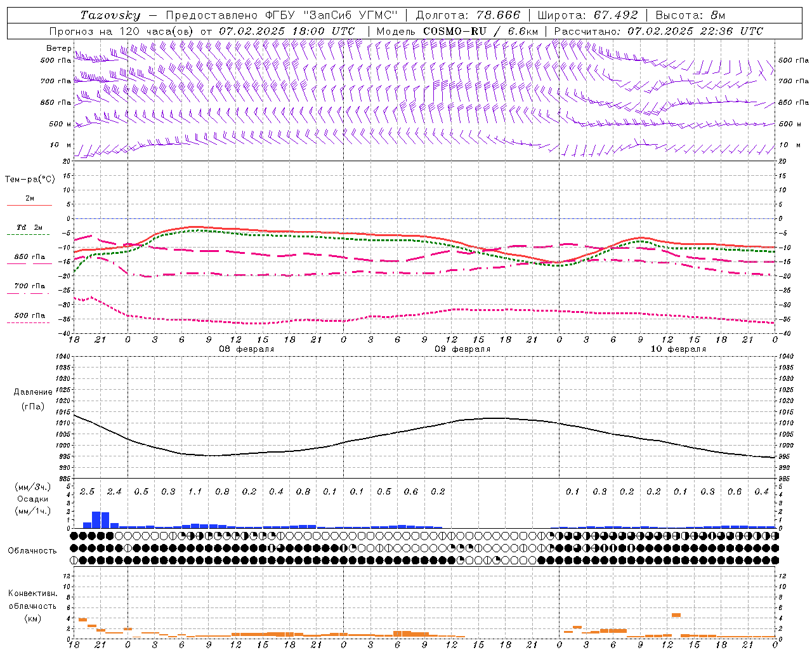
Task: Click the (мм/1ч.) precipitation unit label
Action: coord(32,511)
